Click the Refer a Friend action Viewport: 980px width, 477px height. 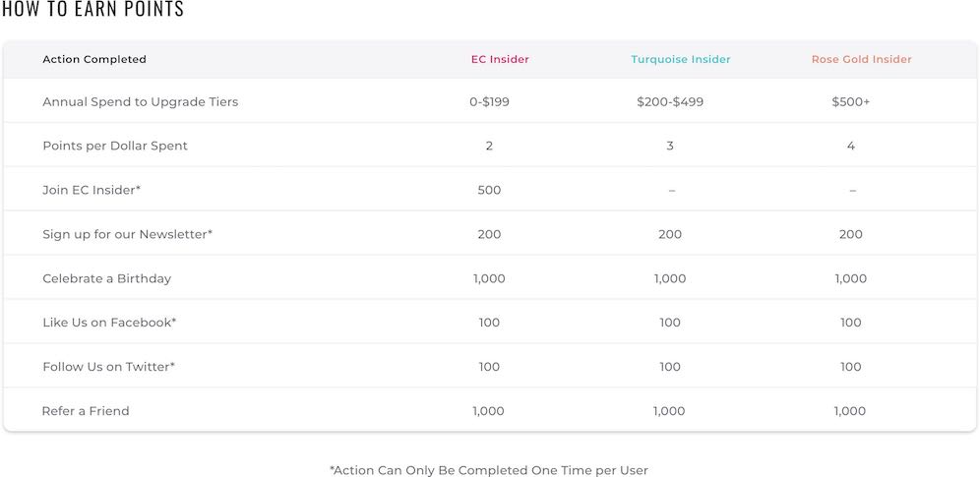pyautogui.click(x=86, y=411)
